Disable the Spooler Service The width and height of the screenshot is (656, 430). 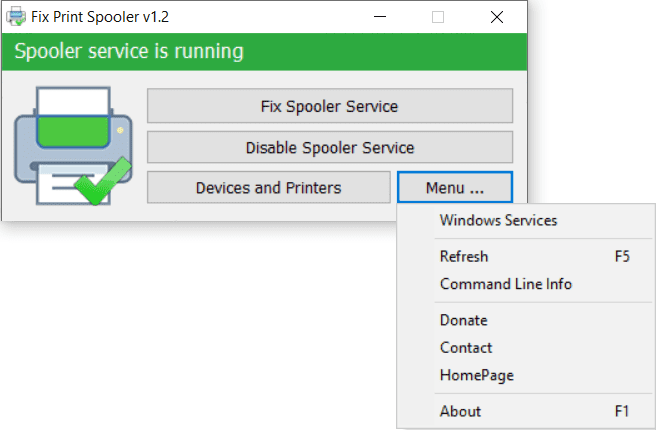point(329,147)
